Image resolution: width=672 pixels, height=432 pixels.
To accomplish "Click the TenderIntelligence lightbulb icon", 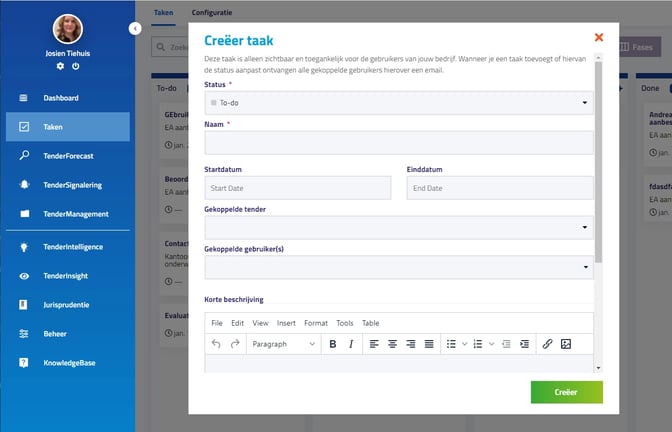I will coord(24,247).
